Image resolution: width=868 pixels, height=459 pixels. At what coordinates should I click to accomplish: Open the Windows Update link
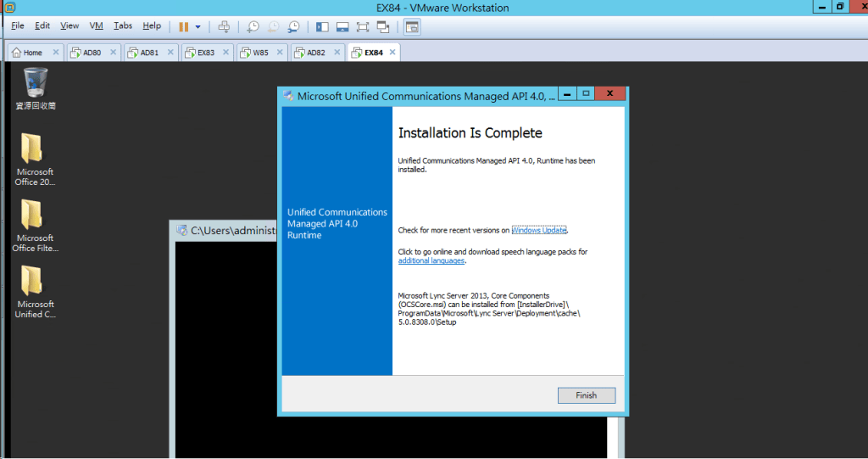[x=539, y=230]
